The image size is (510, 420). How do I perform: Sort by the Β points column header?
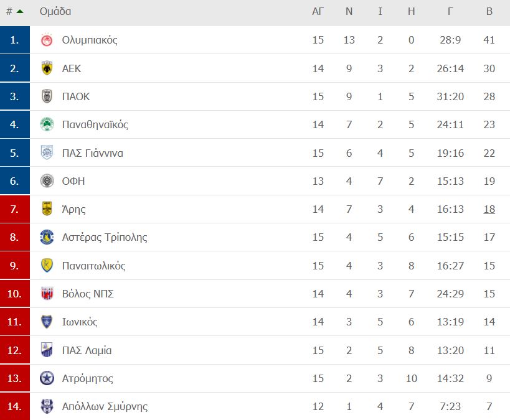(489, 11)
